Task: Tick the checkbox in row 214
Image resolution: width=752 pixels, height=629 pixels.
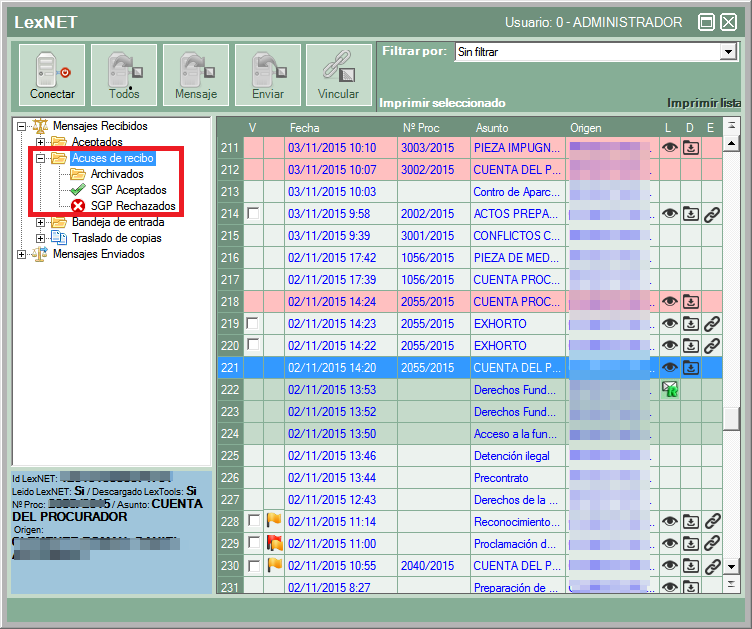Action: tap(253, 214)
